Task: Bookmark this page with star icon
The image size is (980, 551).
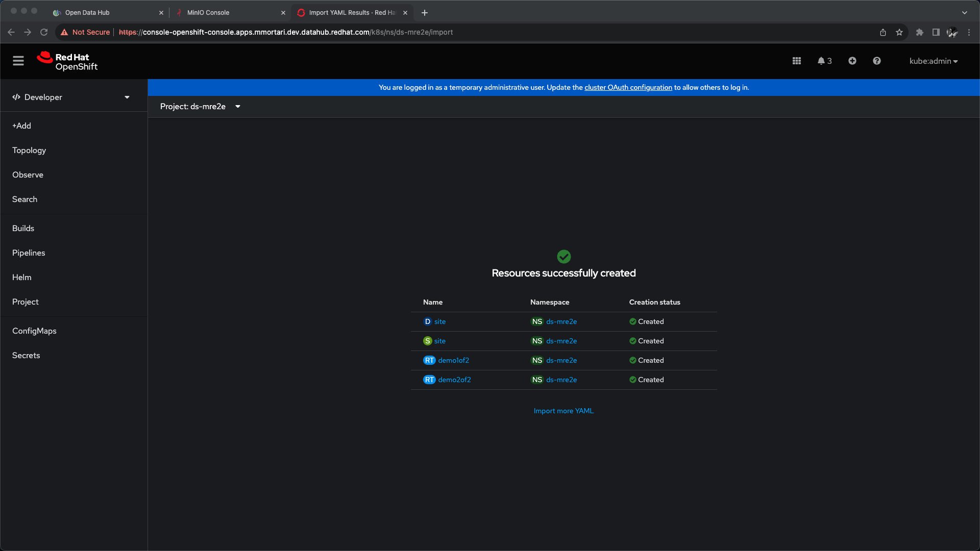Action: (899, 32)
